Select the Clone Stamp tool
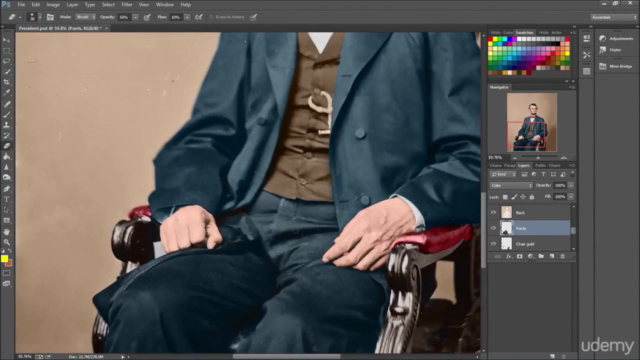640x360 pixels. [x=7, y=125]
